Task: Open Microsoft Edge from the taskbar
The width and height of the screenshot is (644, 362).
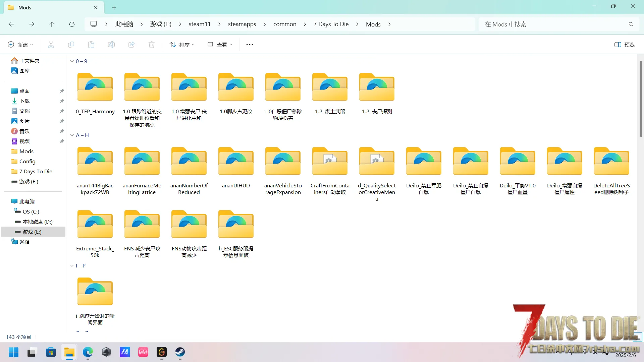Action: pyautogui.click(x=88, y=352)
